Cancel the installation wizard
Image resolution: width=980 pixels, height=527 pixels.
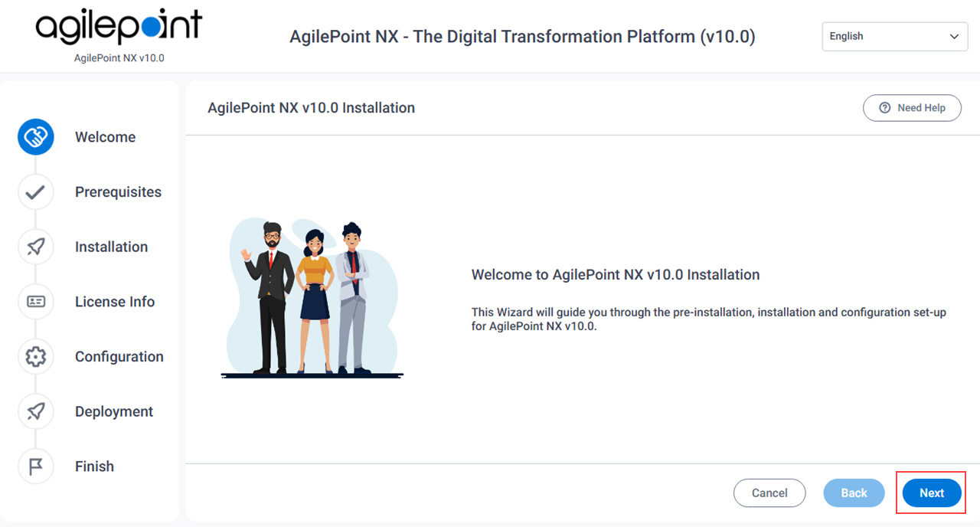click(x=769, y=493)
